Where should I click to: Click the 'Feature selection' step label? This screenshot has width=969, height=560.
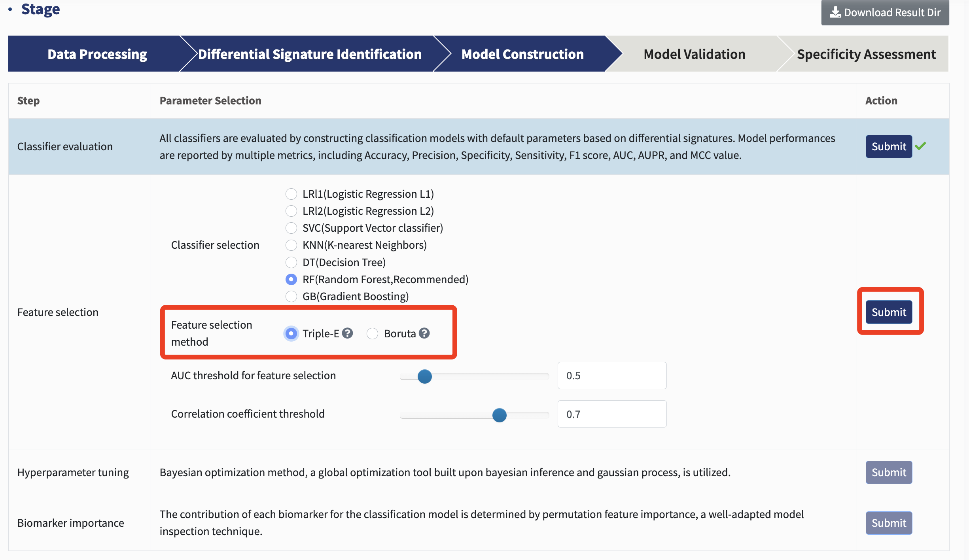point(58,312)
